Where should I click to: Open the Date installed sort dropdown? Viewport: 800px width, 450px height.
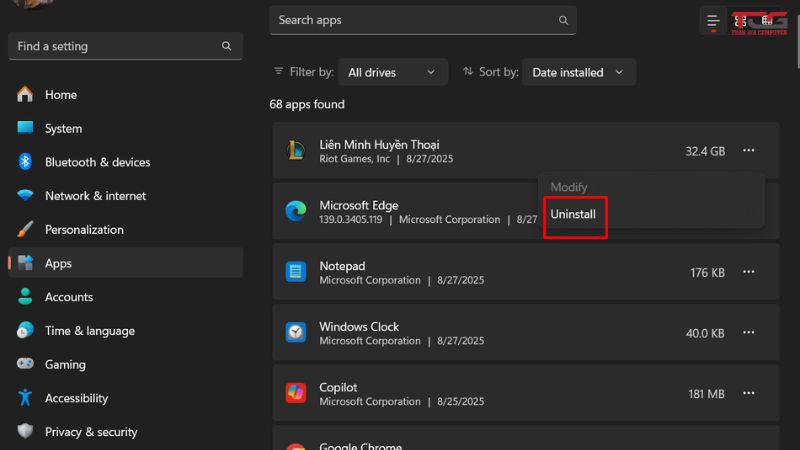[x=578, y=72]
